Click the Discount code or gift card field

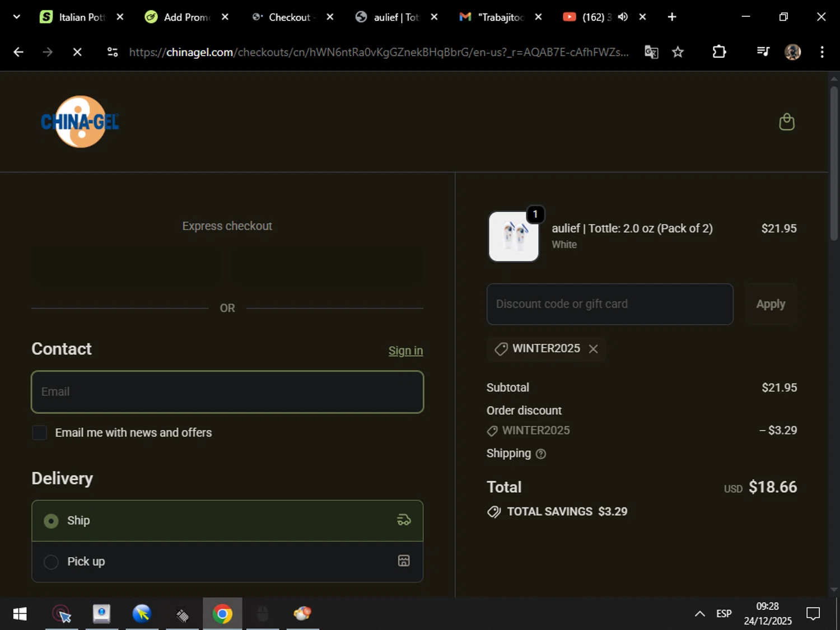(610, 304)
